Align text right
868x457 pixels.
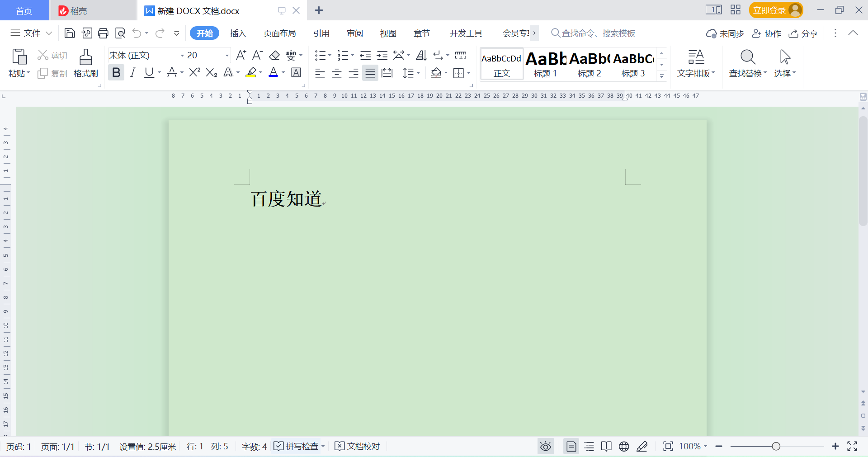[354, 73]
